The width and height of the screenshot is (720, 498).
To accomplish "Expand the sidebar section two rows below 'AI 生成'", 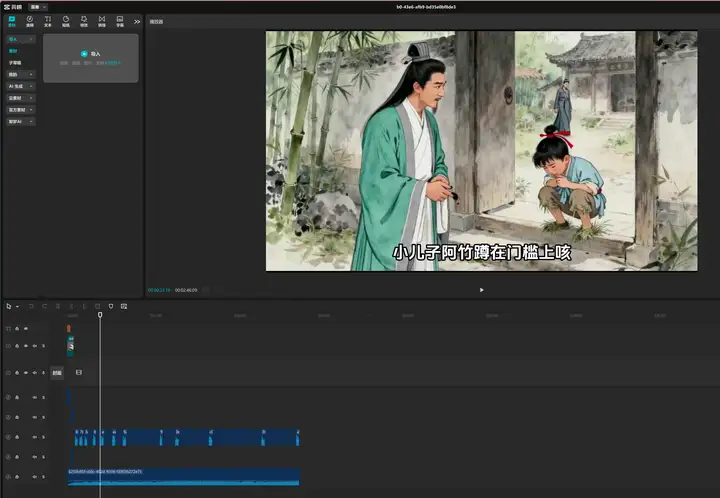I will tap(21, 110).
